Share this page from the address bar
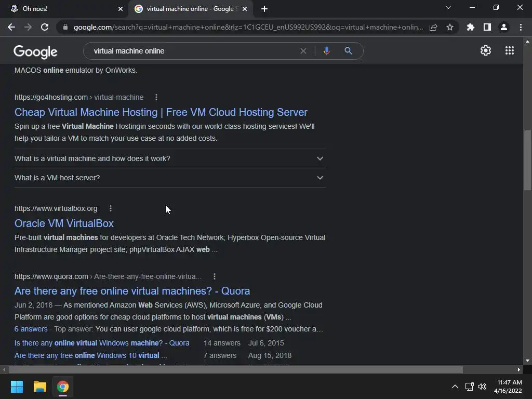Screen dimensions: 532x399 coord(433,27)
